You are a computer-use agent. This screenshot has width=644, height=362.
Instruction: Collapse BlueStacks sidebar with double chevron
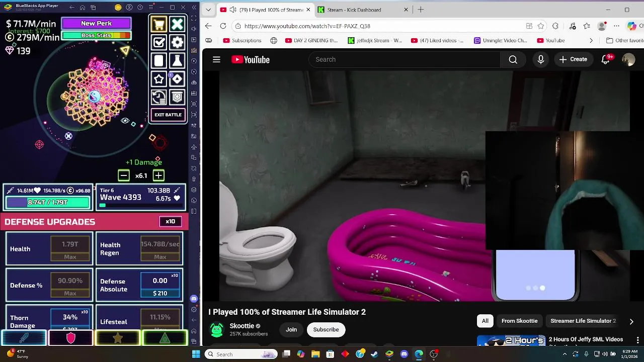click(194, 8)
